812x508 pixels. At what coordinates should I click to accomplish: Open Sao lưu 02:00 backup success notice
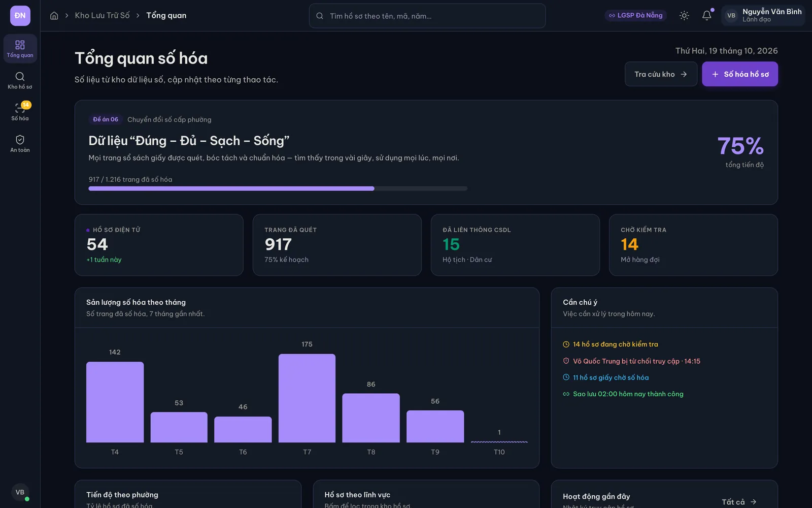(x=623, y=394)
